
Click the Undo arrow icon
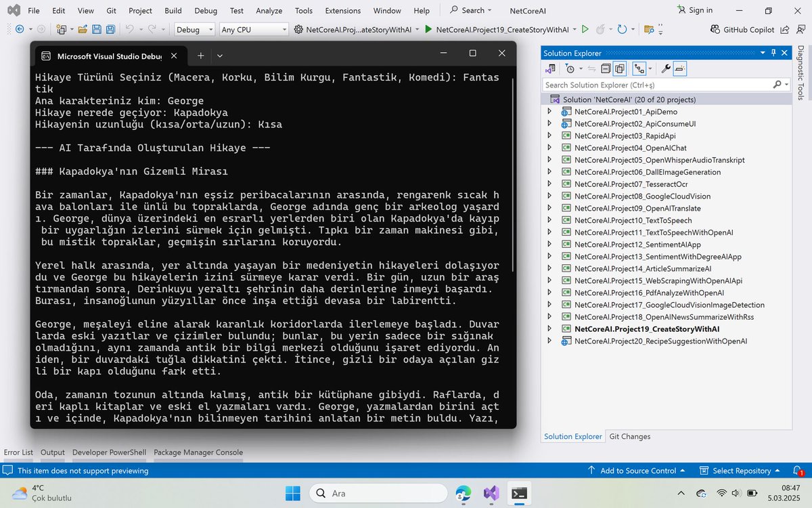point(129,29)
